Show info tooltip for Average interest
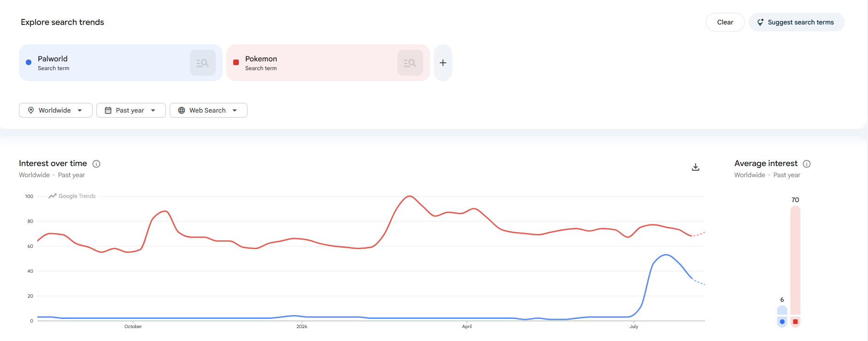 click(x=807, y=164)
